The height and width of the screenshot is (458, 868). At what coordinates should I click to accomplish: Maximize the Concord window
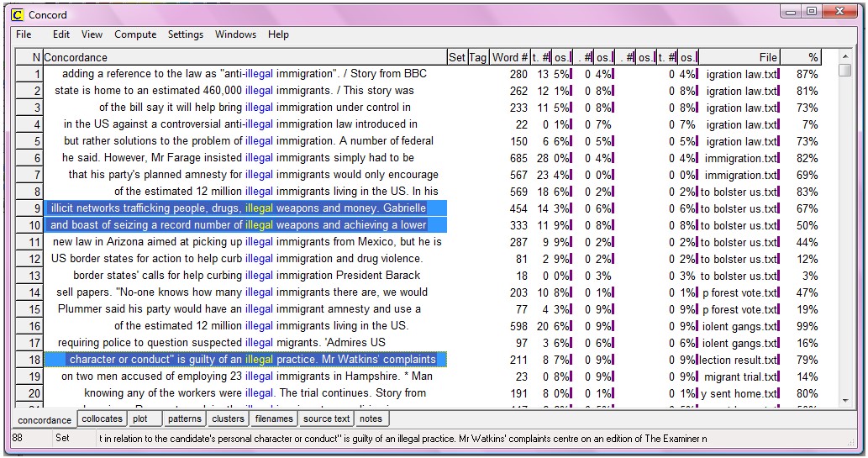tap(812, 12)
